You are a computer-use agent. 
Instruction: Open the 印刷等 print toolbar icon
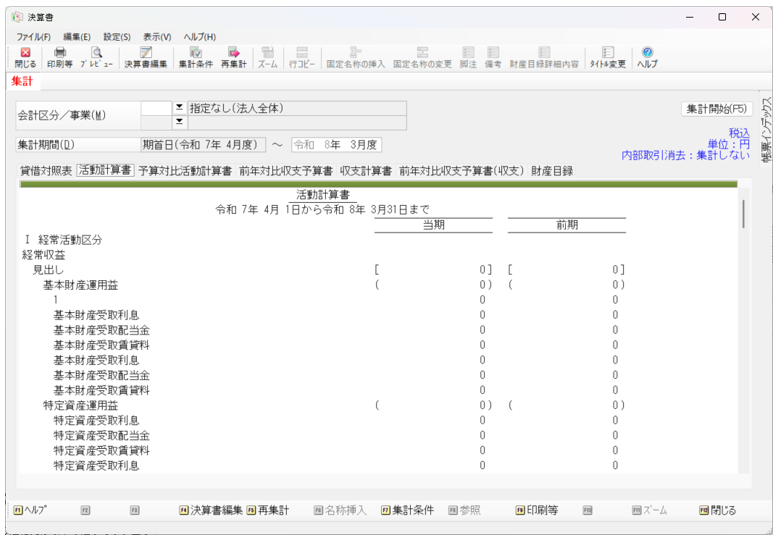pos(60,57)
